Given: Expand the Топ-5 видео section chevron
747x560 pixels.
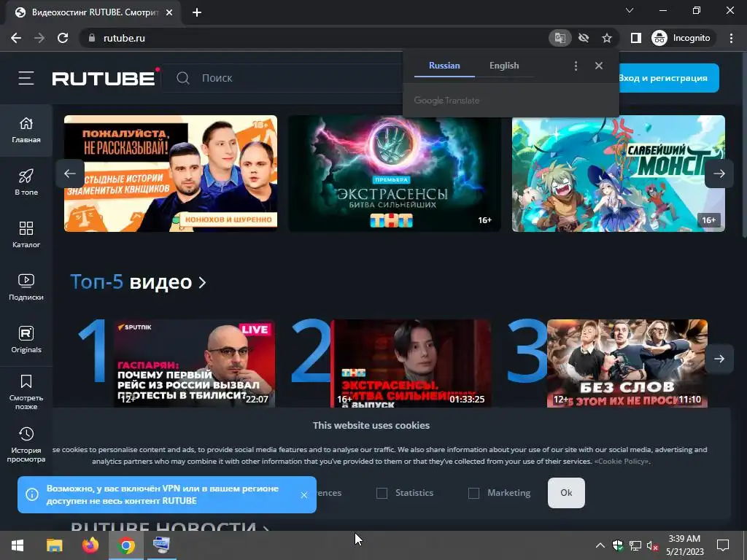Looking at the screenshot, I should tap(203, 283).
